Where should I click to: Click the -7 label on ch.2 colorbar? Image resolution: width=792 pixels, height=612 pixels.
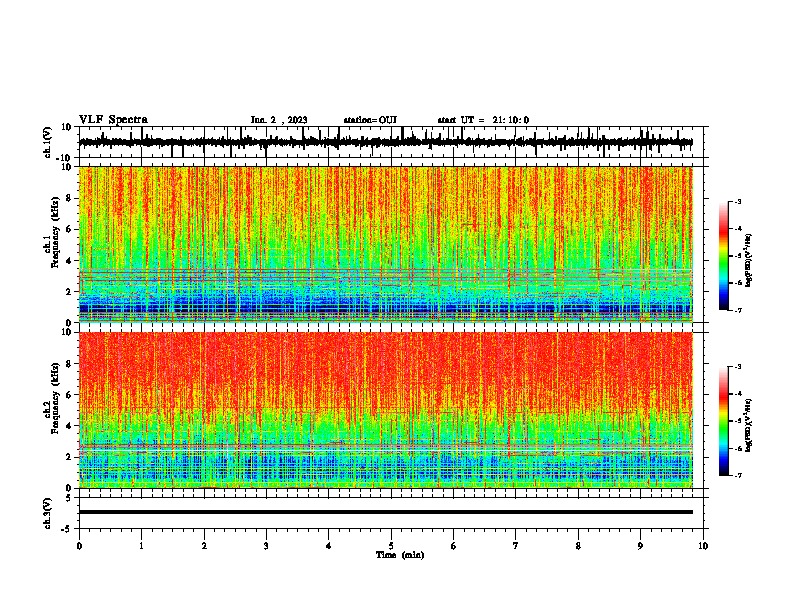click(x=738, y=476)
